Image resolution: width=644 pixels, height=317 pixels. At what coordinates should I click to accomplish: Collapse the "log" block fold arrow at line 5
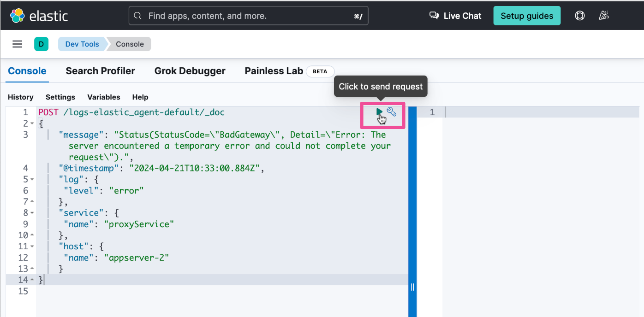coord(32,180)
